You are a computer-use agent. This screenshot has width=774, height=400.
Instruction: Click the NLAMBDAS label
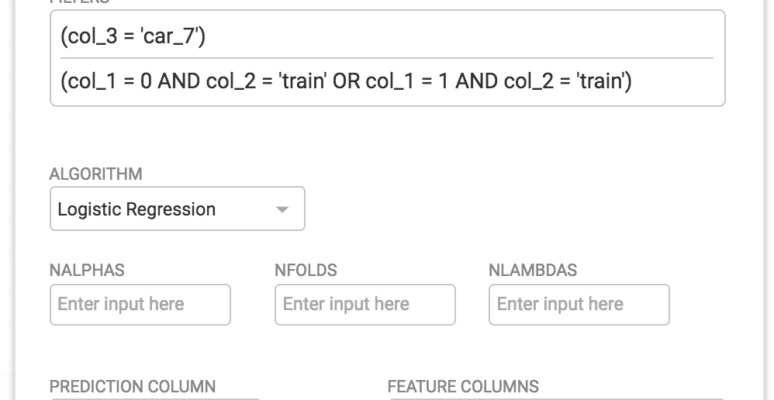[x=533, y=270]
